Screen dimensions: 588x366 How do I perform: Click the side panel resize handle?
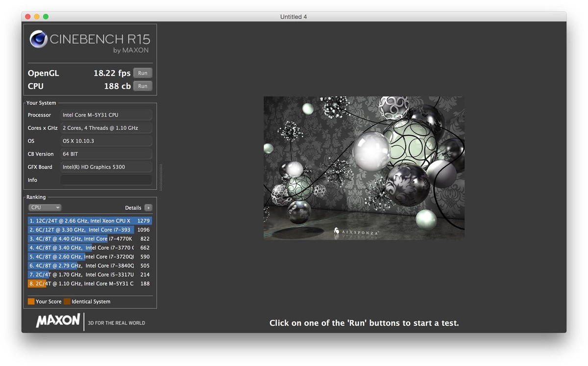pyautogui.click(x=161, y=177)
